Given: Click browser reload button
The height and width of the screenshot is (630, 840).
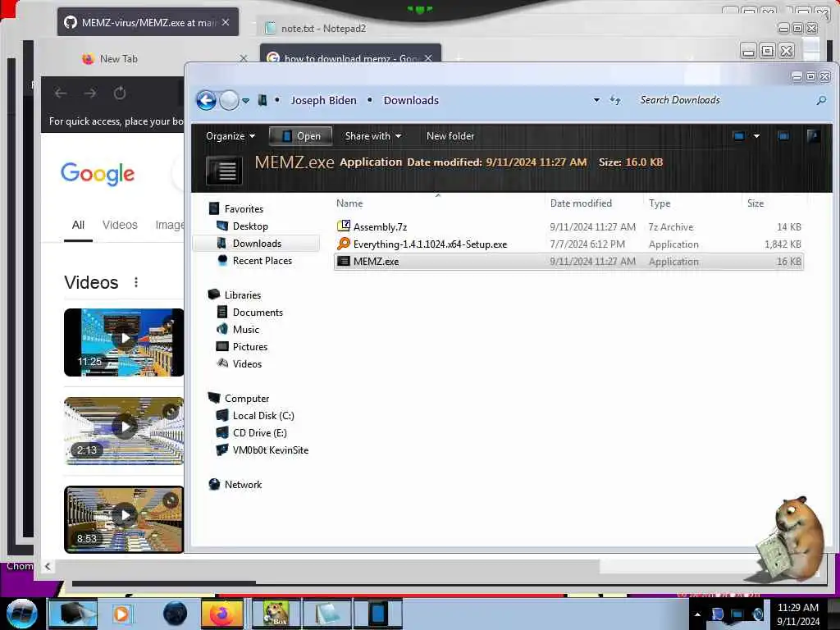Looking at the screenshot, I should [x=120, y=94].
